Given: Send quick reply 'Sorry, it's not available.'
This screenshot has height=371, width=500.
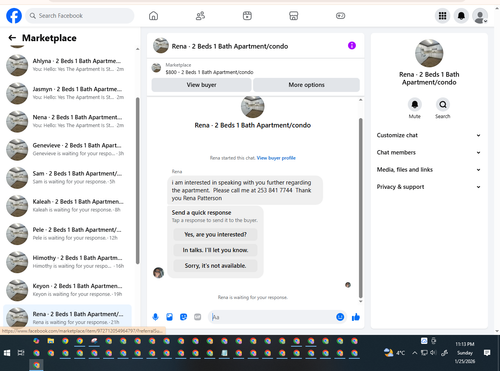Looking at the screenshot, I should (x=215, y=266).
